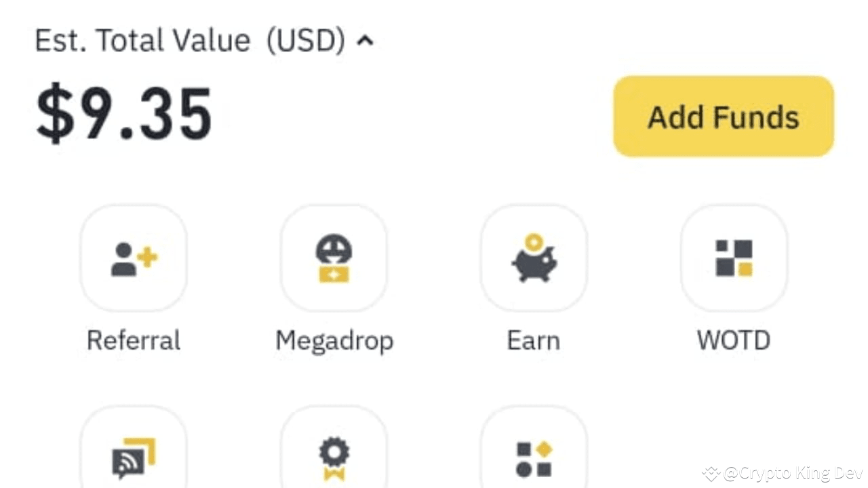The width and height of the screenshot is (868, 488).
Task: Open the Referral person-plus icon
Action: coord(134,258)
